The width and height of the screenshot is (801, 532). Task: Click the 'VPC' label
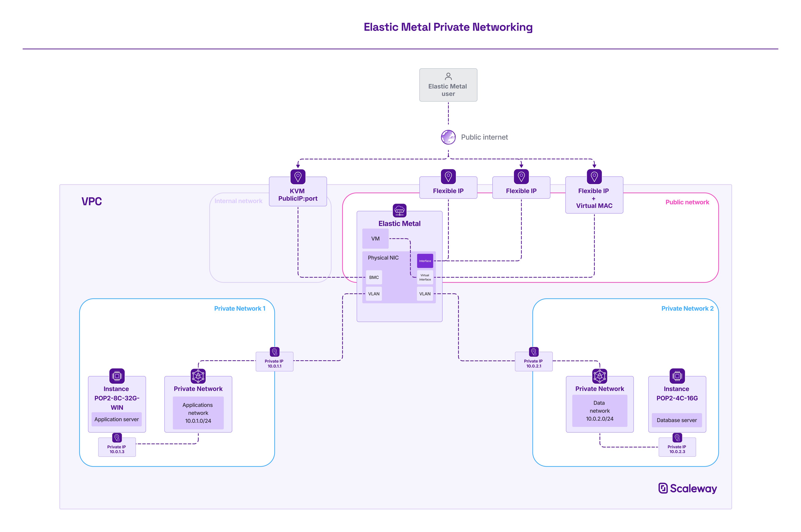point(92,201)
